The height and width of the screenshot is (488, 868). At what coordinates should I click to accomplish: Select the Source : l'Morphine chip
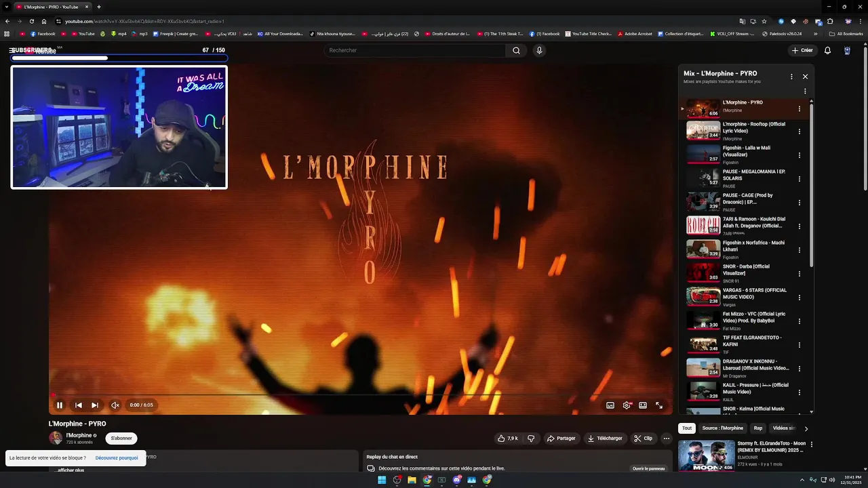[x=722, y=428]
